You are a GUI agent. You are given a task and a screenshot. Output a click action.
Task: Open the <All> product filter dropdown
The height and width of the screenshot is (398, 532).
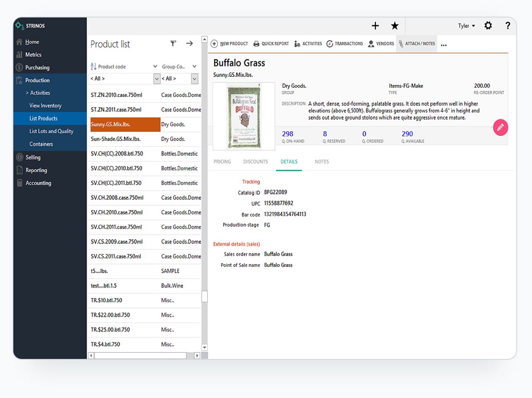click(156, 79)
